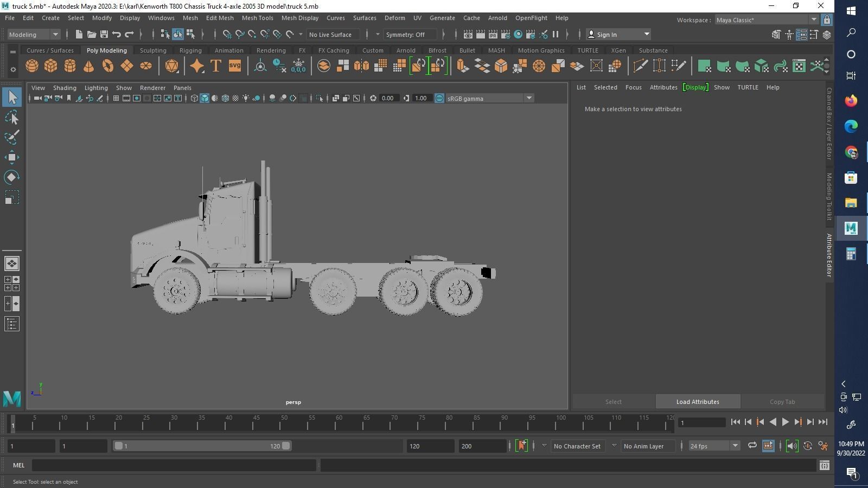The width and height of the screenshot is (868, 488).
Task: Switch to single pane layout
Action: coord(12,264)
